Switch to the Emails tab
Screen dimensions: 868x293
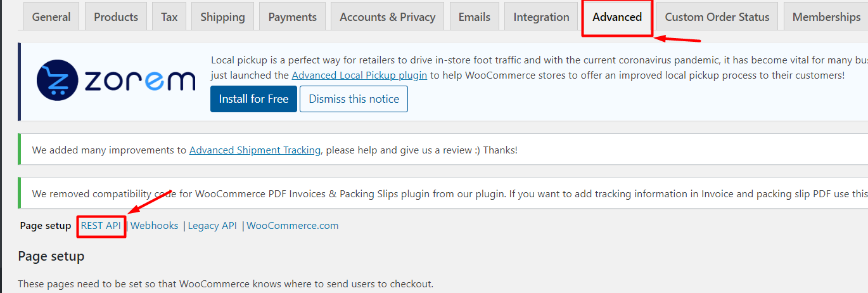475,16
